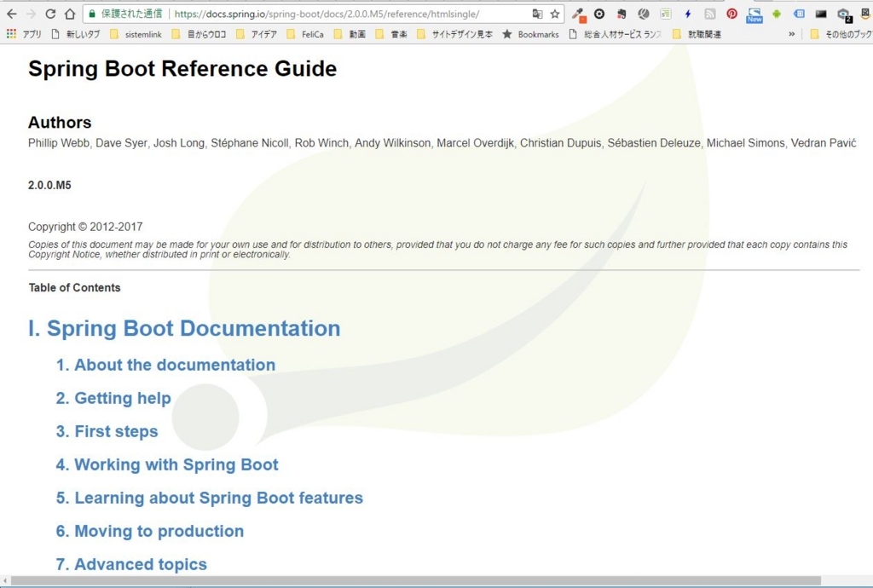Click the 'Copyright © 2012-2017' line
The width and height of the screenshot is (873, 588).
pos(85,227)
